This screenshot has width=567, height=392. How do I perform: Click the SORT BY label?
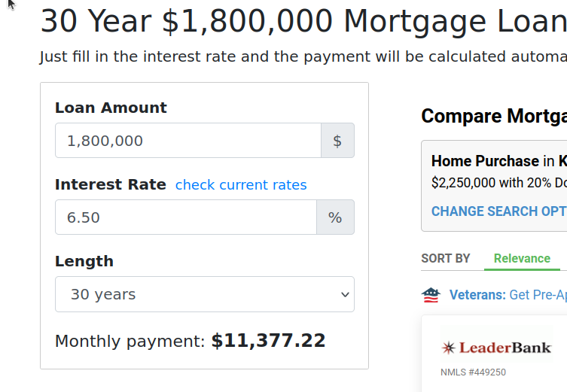446,258
